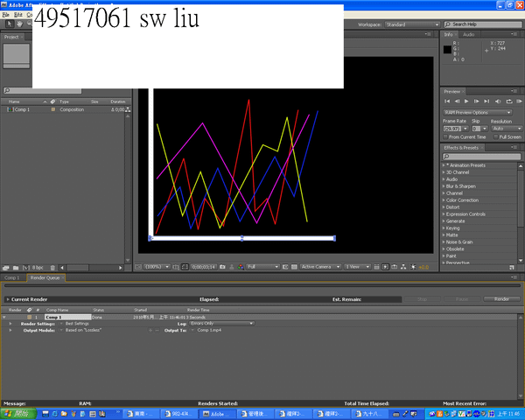Open grid and guide options
The height and width of the screenshot is (420, 525).
[176, 267]
